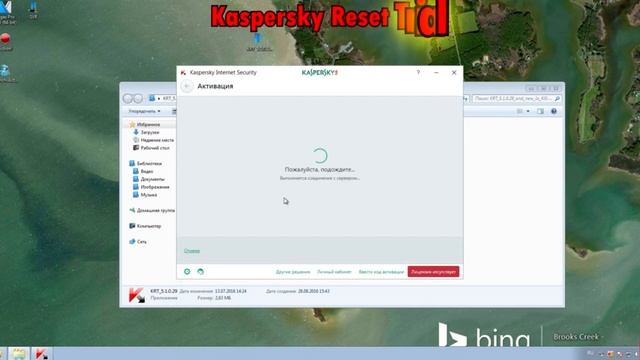This screenshot has width=640, height=360.
Task: Open the red desktop shortcut icon
Action: coord(5,40)
